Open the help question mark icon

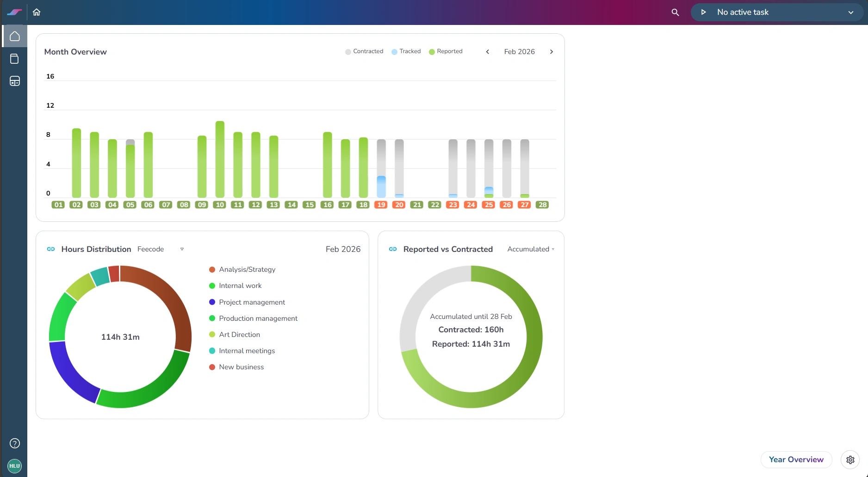point(15,443)
